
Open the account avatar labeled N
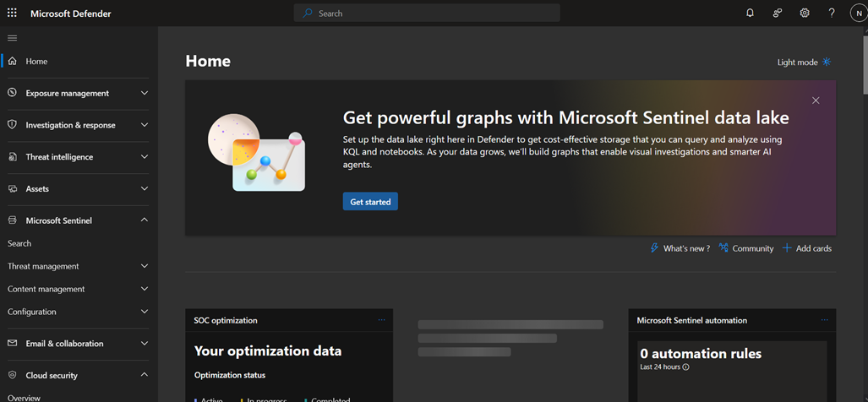858,14
